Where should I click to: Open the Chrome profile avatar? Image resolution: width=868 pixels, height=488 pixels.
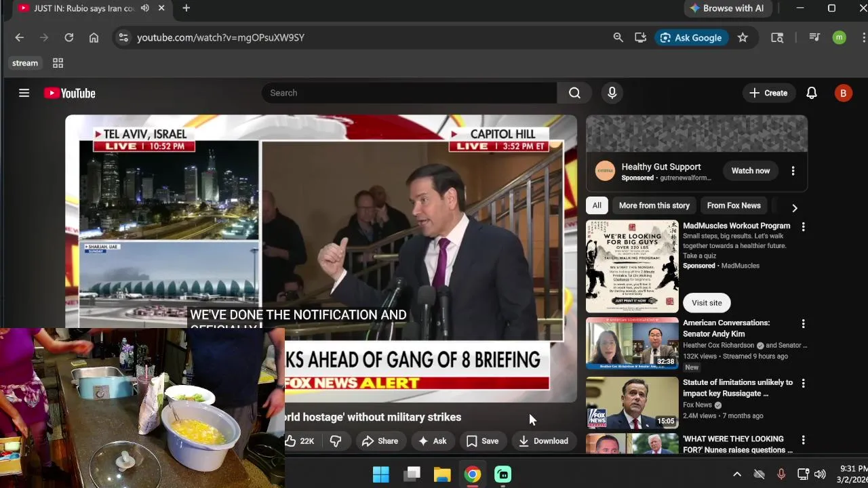point(839,37)
